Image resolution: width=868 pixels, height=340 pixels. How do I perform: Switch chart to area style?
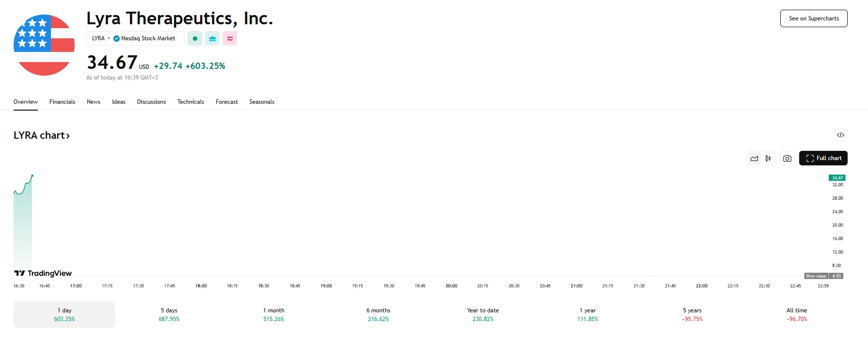click(754, 159)
